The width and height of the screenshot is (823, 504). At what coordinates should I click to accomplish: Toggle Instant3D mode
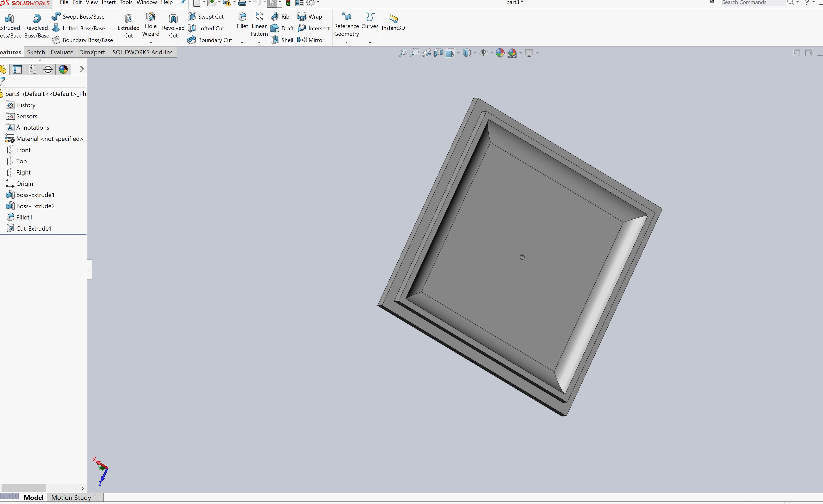393,22
